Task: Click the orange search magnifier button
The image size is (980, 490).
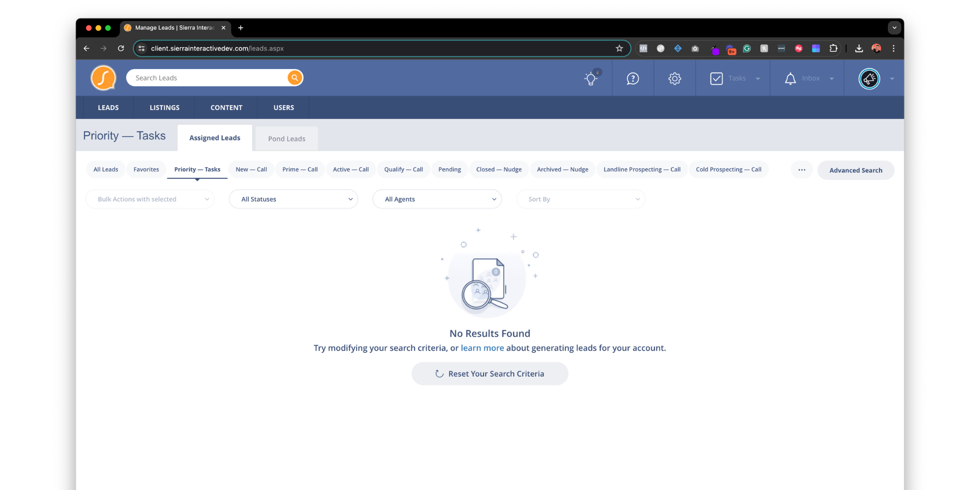Action: [294, 78]
